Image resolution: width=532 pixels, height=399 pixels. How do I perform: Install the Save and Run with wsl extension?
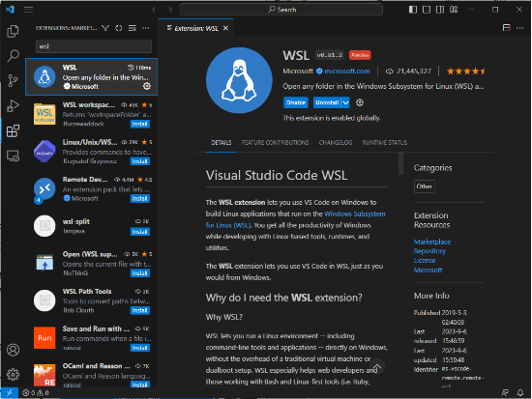coord(140,348)
